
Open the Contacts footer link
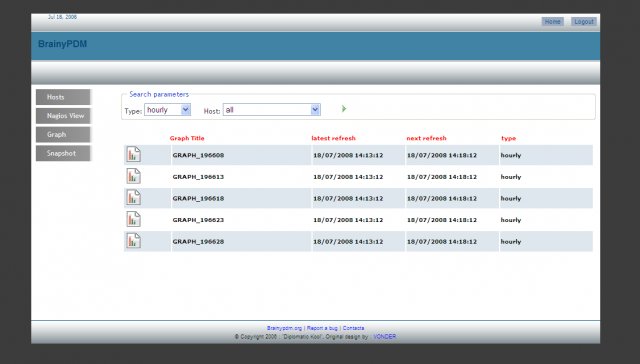(x=353, y=328)
